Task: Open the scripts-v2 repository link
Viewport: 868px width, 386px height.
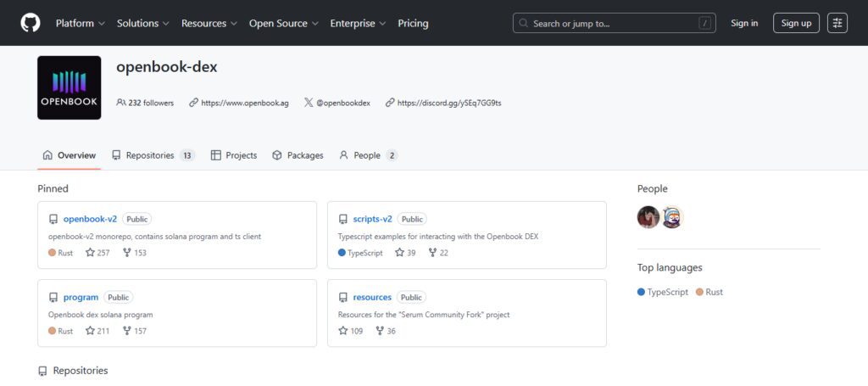Action: (373, 220)
